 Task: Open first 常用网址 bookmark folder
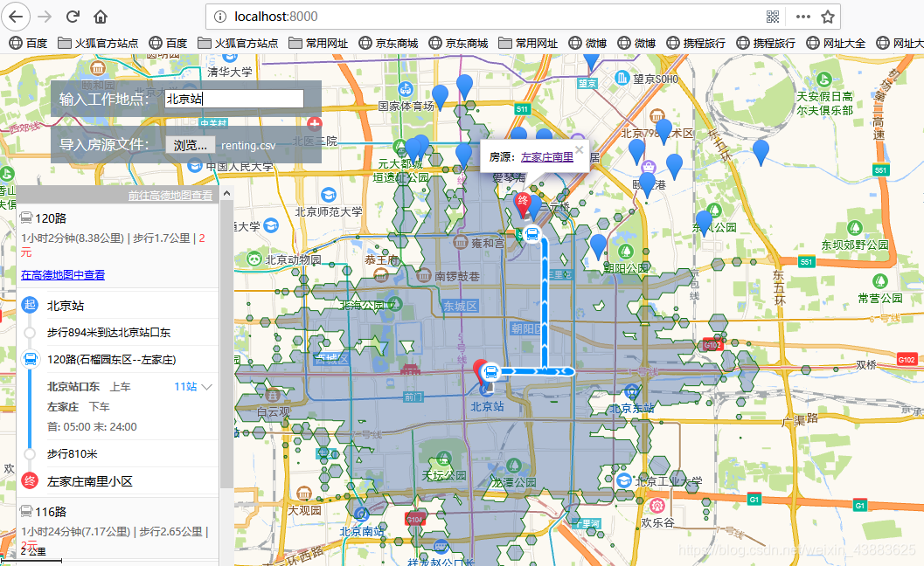tap(318, 43)
